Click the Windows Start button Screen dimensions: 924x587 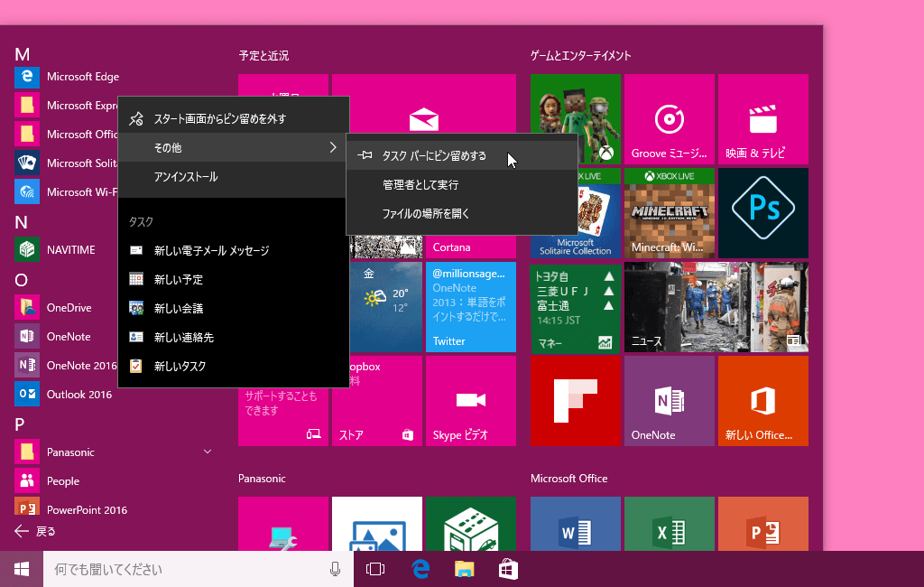pyautogui.click(x=22, y=569)
